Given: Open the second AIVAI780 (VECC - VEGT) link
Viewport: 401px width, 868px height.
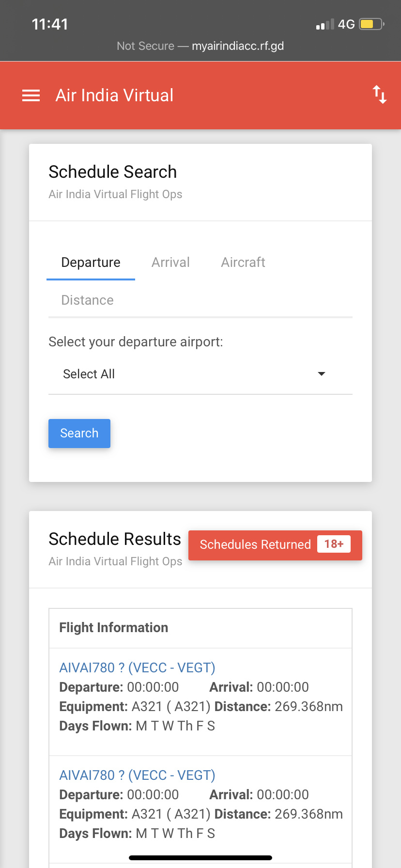Looking at the screenshot, I should tap(137, 775).
